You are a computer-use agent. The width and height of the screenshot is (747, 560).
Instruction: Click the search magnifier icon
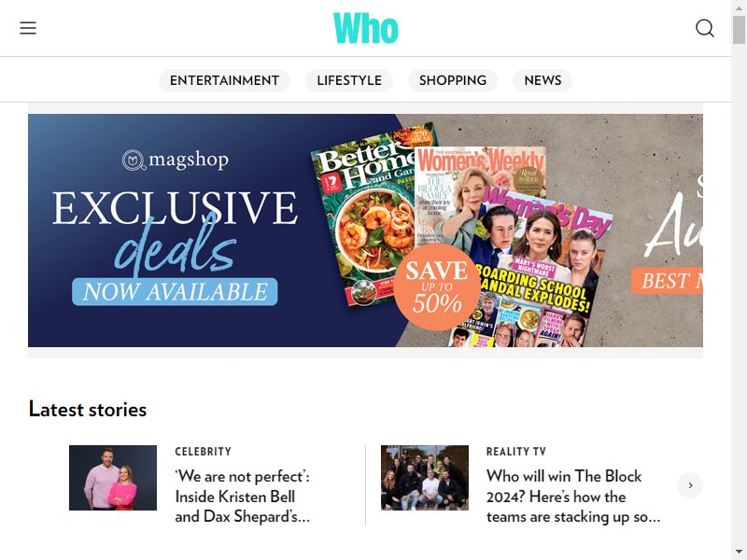point(705,28)
